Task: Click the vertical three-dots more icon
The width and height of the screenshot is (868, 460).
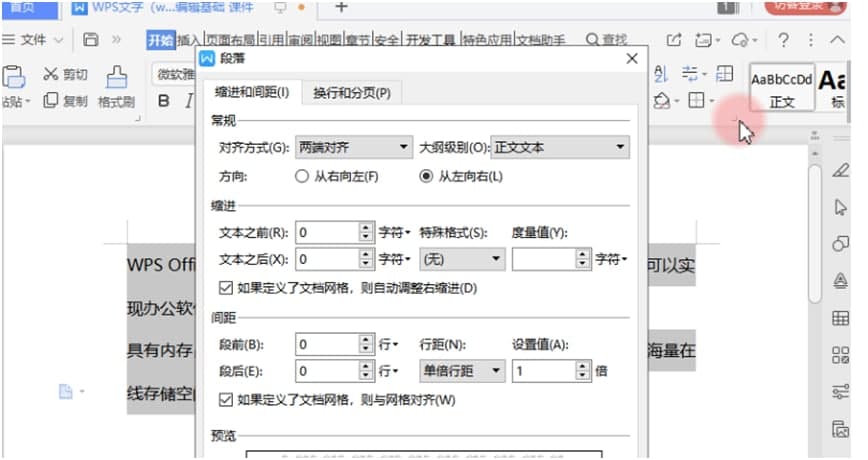Action: (x=811, y=40)
